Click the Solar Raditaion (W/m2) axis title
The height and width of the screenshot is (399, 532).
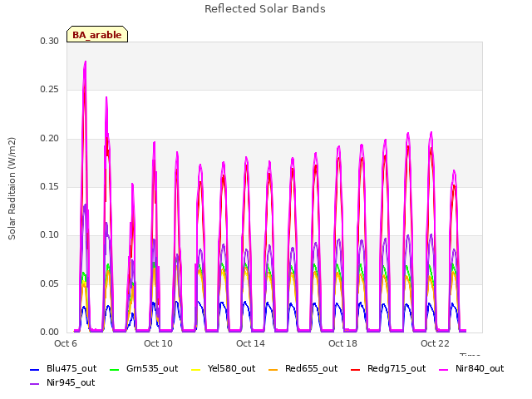point(12,189)
